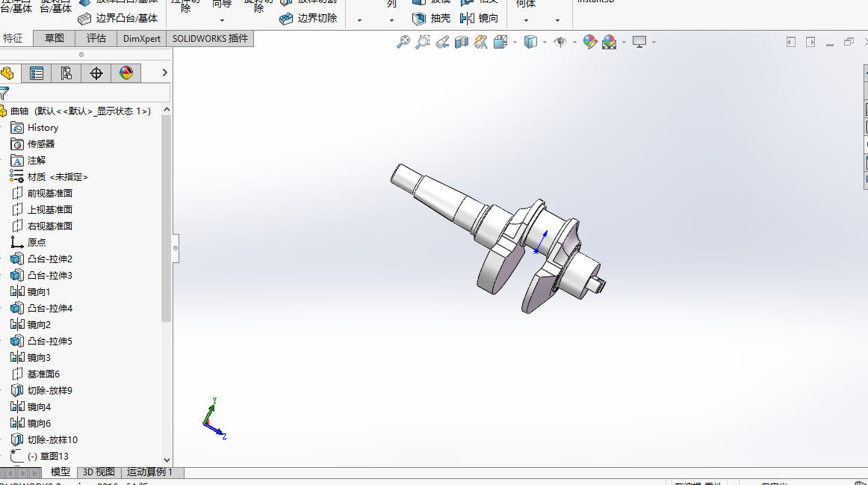Open the DimXpertManager tab
868x485 pixels.
click(x=96, y=73)
